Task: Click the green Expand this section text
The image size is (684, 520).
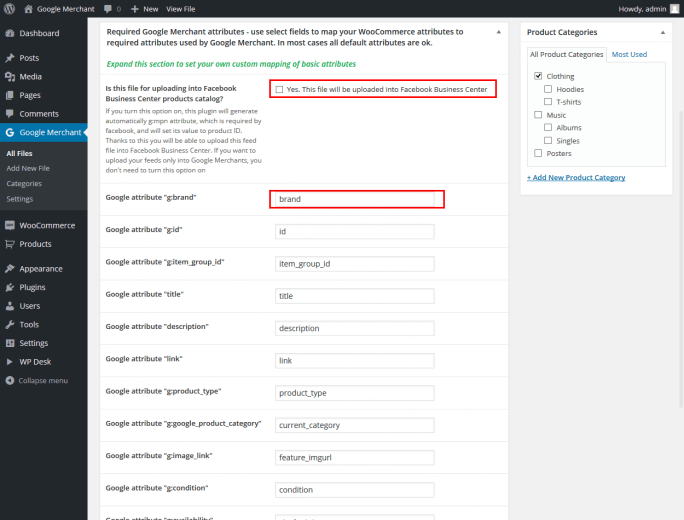Action: [231, 64]
